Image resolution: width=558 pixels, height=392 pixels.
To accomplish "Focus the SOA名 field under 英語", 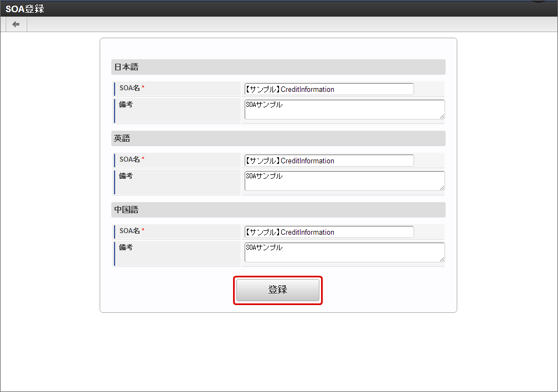I will click(x=329, y=161).
